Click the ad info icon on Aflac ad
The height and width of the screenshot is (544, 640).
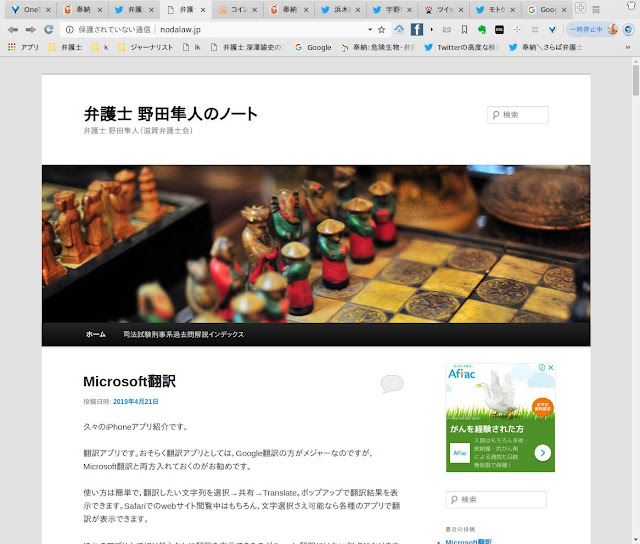pos(542,367)
